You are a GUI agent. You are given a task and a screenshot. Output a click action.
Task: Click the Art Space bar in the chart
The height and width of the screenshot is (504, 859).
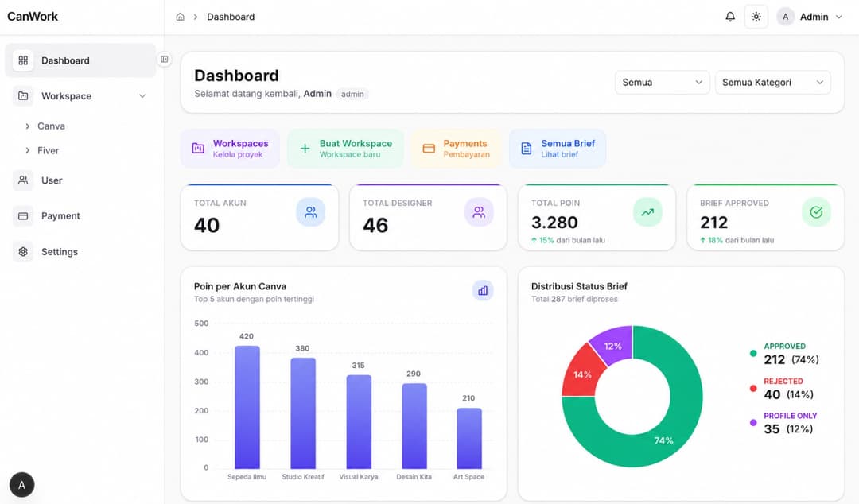coord(469,438)
